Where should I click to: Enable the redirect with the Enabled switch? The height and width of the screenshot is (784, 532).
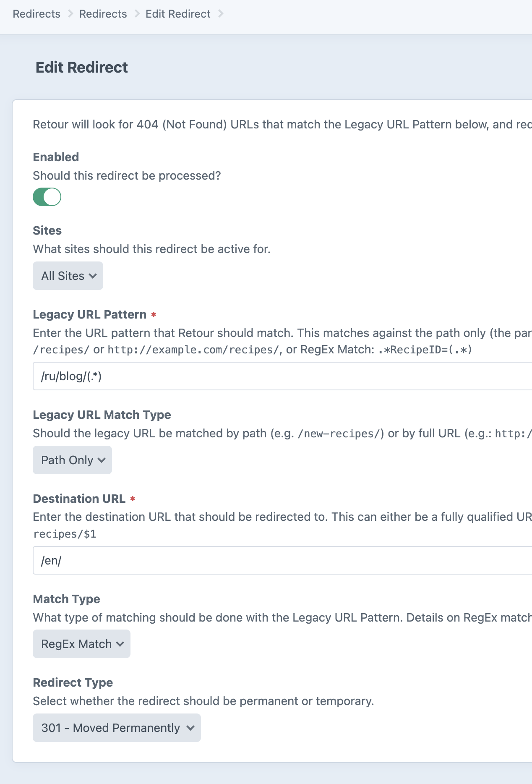(47, 196)
